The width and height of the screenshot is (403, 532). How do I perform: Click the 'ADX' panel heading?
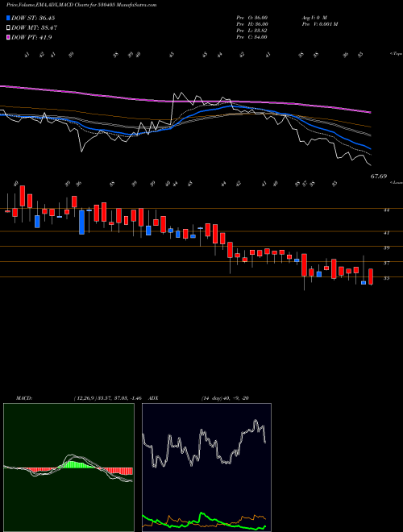click(x=153, y=398)
